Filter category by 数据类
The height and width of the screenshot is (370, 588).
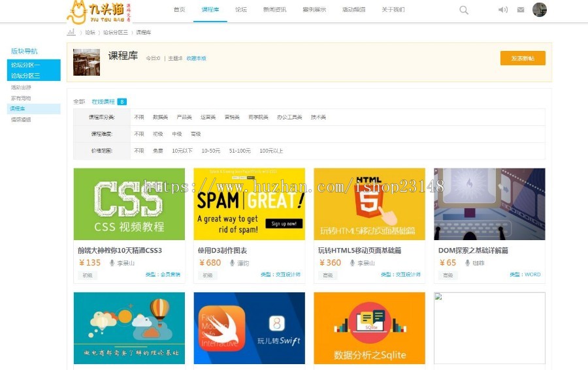(160, 117)
